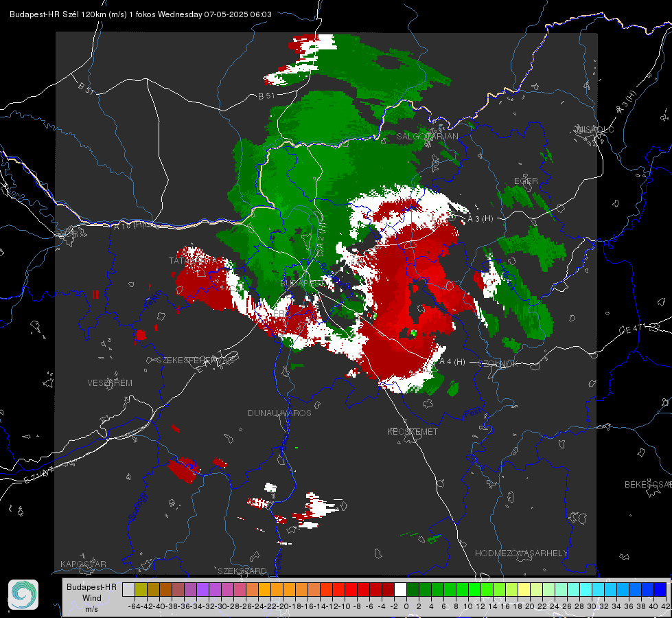
Task: Click the 'Pest' county label
Action: coord(472,413)
